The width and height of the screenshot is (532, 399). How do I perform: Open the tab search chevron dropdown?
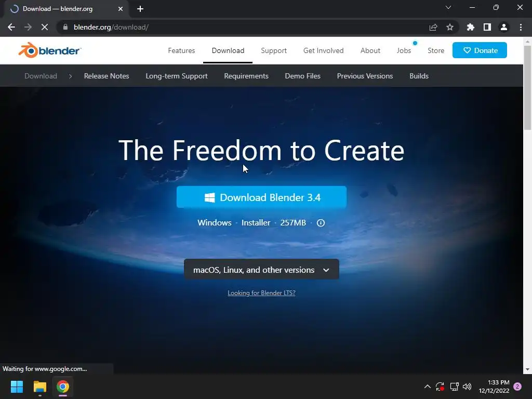pyautogui.click(x=448, y=7)
